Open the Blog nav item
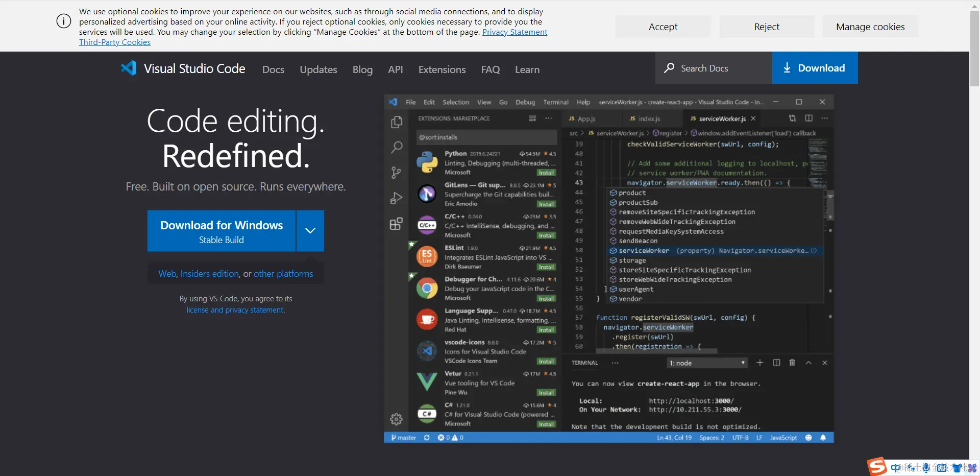This screenshot has height=476, width=980. (362, 69)
